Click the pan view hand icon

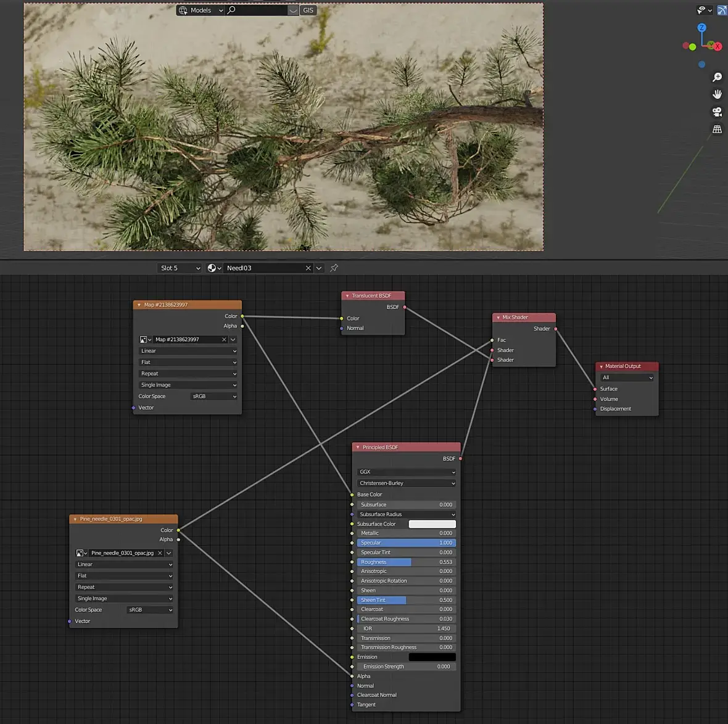click(718, 94)
